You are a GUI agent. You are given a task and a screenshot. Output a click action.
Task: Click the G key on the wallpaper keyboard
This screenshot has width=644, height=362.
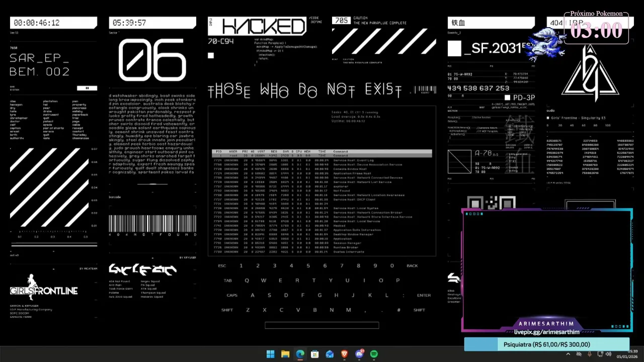point(319,295)
